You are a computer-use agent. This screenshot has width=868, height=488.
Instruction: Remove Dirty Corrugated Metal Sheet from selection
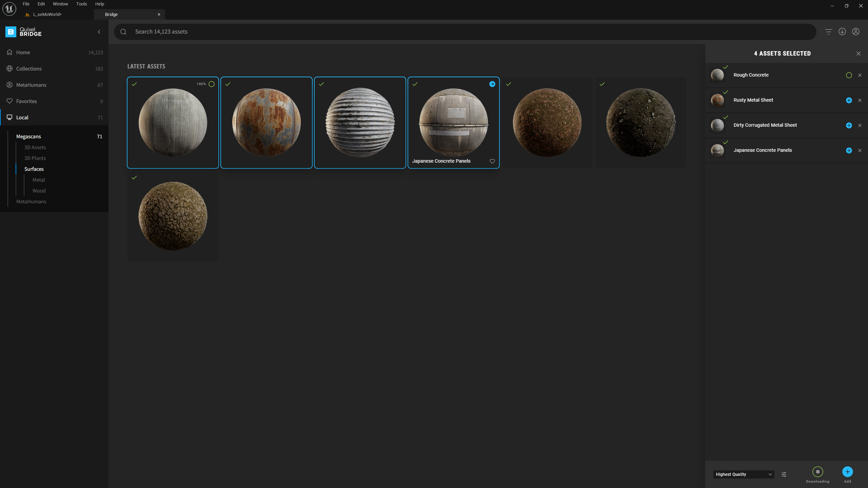860,125
